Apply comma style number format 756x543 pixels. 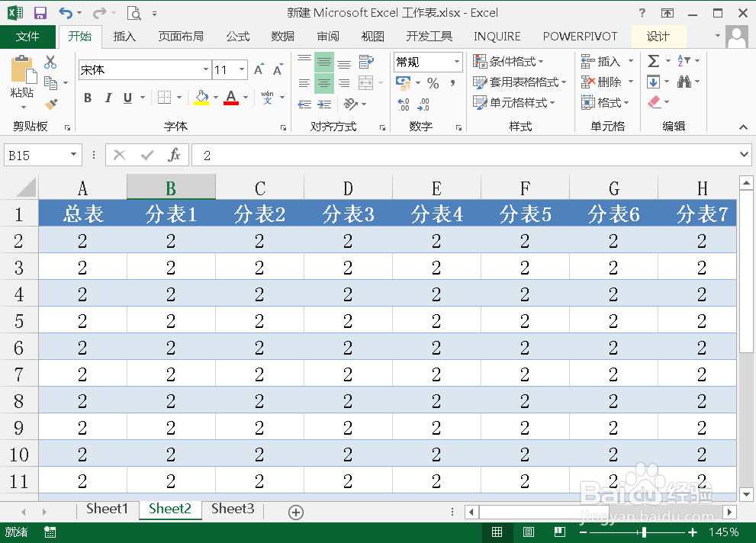452,83
